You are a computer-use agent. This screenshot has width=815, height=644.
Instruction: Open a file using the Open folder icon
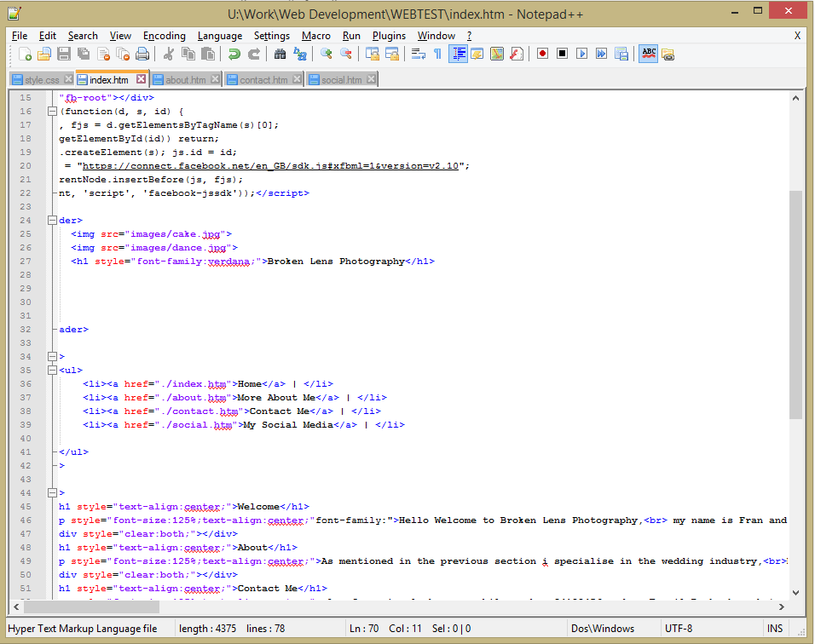click(43, 53)
